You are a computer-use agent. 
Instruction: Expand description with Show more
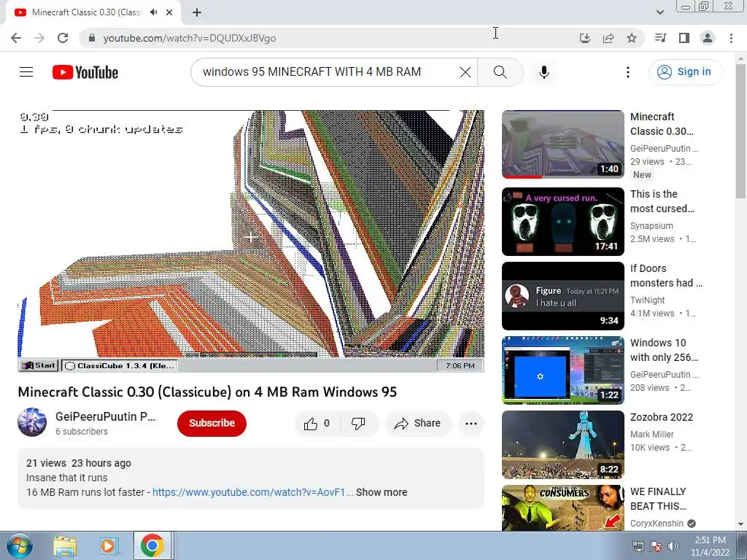pos(382,492)
